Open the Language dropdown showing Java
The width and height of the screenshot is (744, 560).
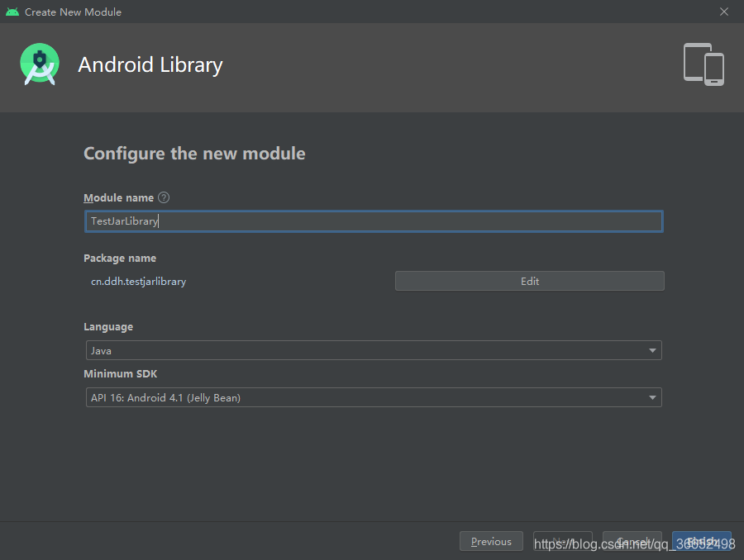(374, 350)
